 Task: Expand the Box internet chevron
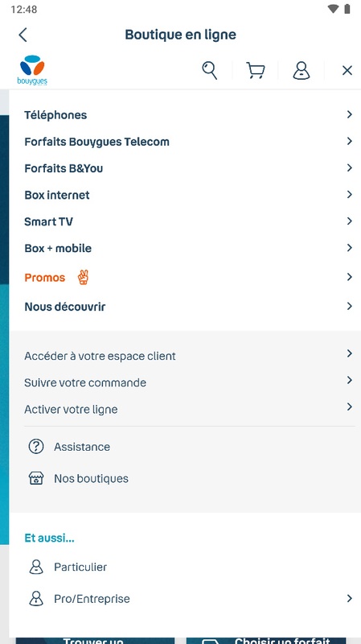coord(349,194)
